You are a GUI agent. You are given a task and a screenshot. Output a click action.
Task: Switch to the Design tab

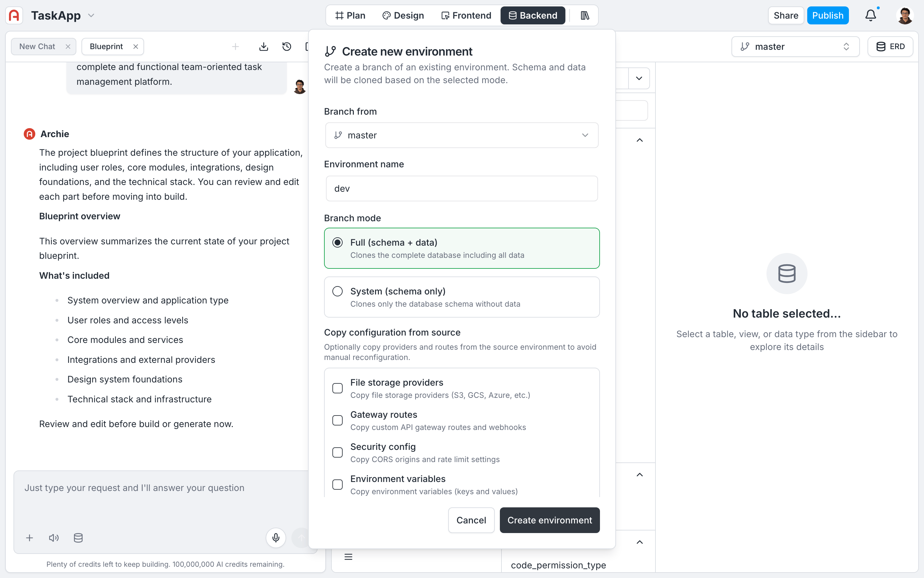pos(403,15)
